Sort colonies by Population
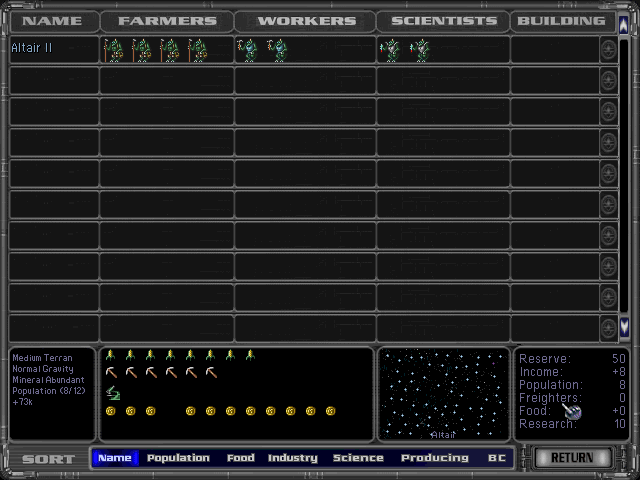The width and height of the screenshot is (640, 480). pos(178,458)
